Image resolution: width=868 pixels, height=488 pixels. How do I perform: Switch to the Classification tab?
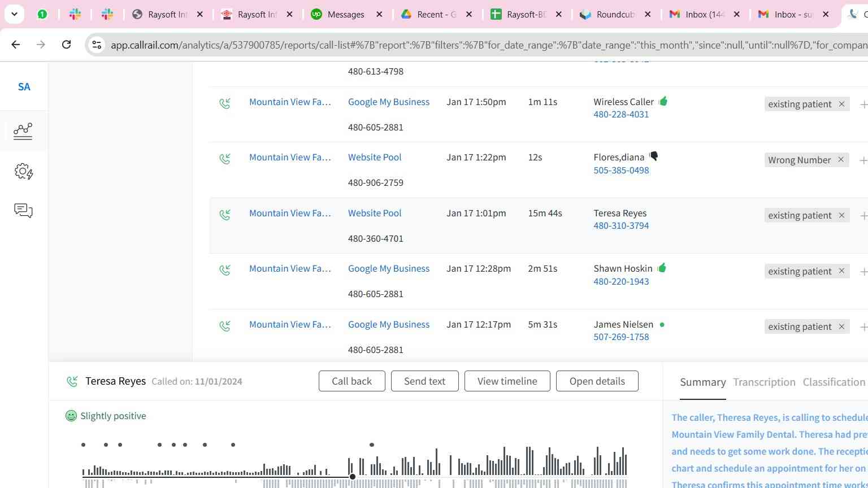(x=834, y=382)
